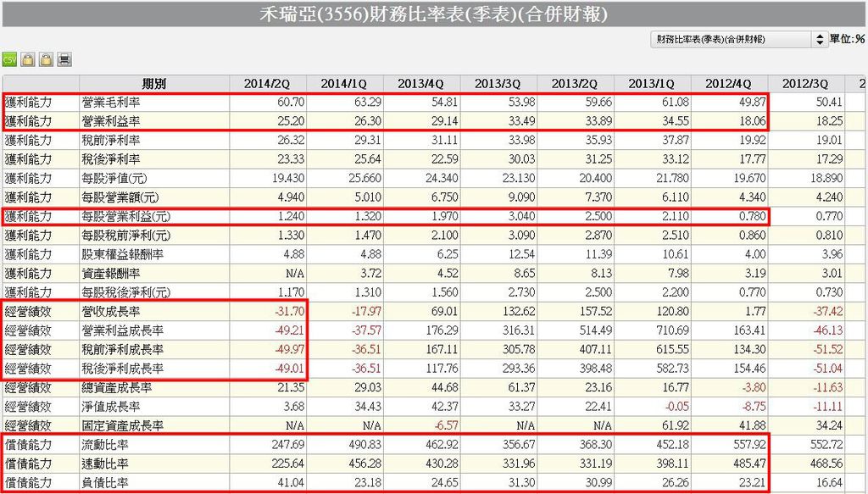
Task: Click the 營業毛利率 row label
Action: [111, 103]
